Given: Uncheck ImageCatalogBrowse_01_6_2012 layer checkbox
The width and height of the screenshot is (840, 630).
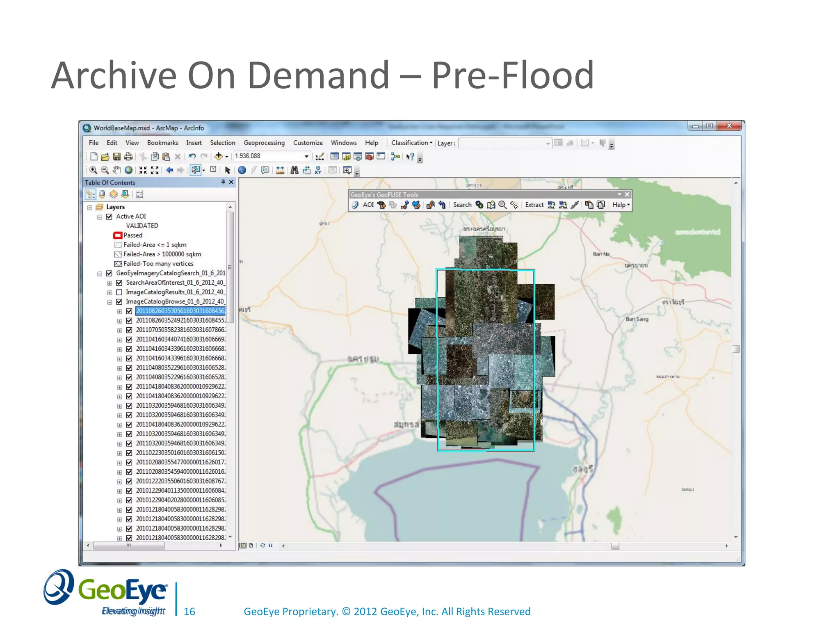Looking at the screenshot, I should (x=119, y=301).
